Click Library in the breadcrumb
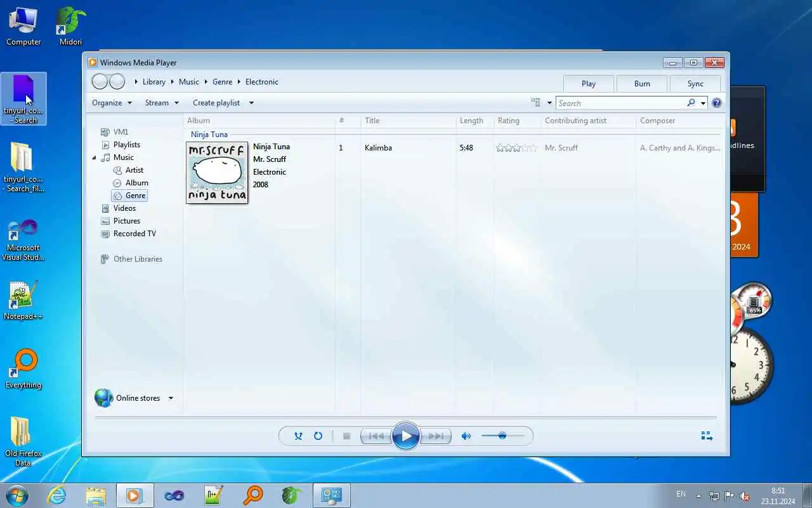The width and height of the screenshot is (812, 508). point(154,82)
